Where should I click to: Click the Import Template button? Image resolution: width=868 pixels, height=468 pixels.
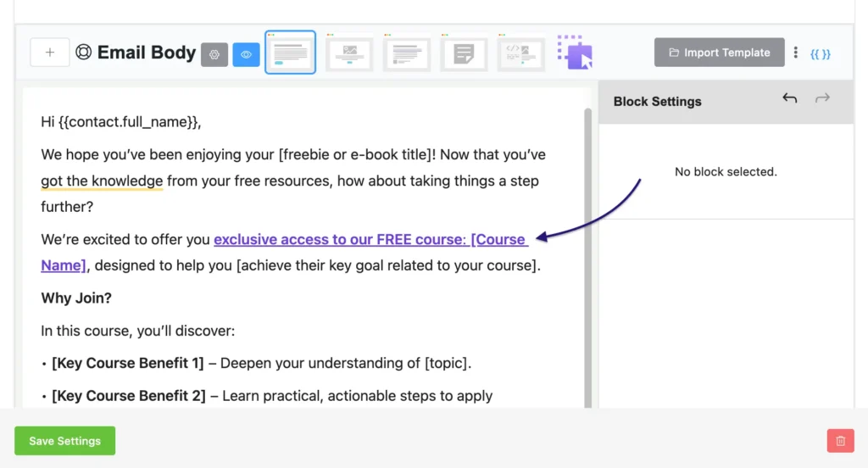coord(719,52)
